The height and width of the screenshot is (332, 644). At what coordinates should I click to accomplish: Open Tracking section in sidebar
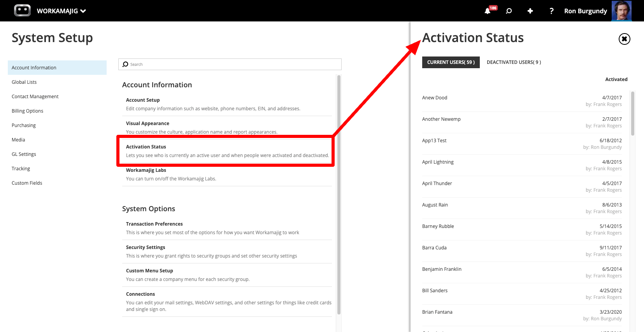pyautogui.click(x=57, y=168)
